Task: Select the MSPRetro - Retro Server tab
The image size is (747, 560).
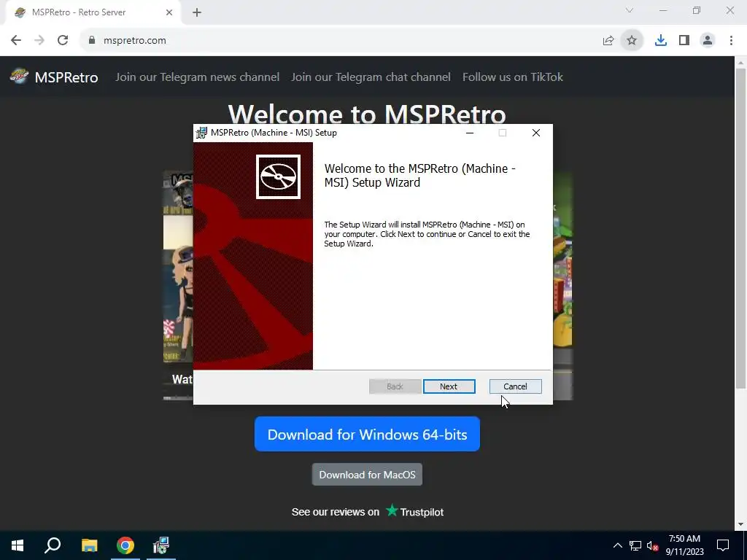Action: click(90, 12)
